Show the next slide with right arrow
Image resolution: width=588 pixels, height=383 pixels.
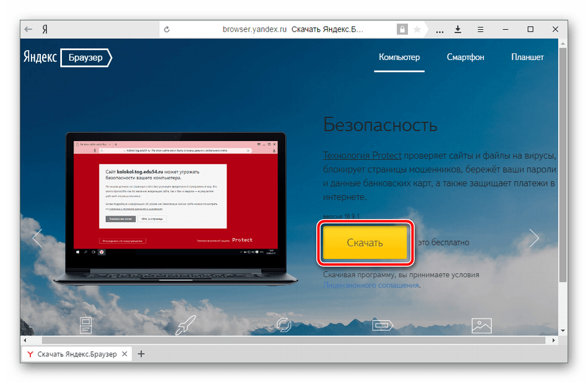point(534,238)
